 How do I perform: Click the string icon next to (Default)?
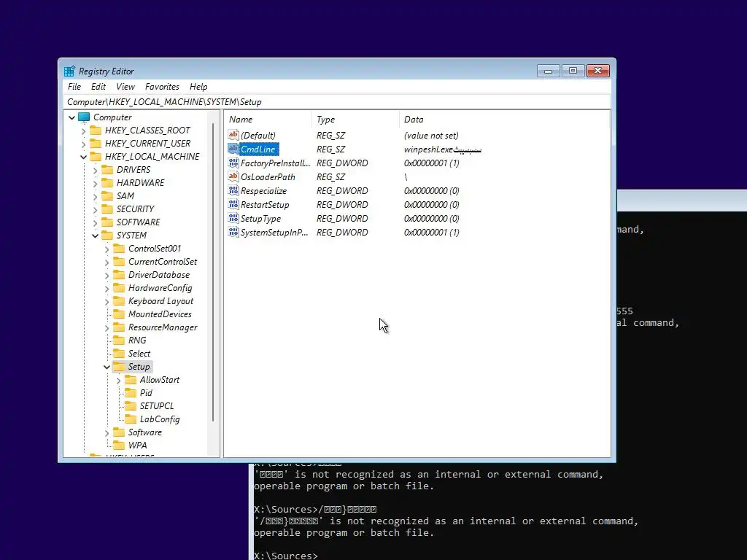tap(233, 135)
